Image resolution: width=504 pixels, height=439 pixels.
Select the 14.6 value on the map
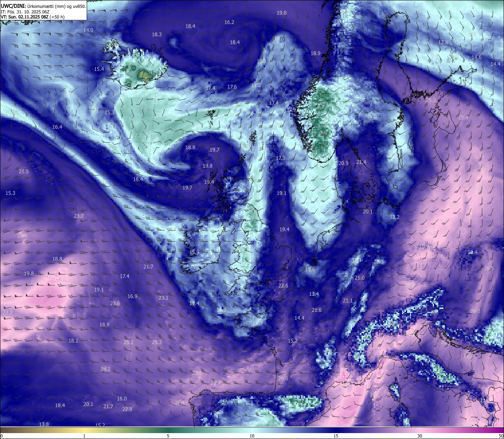tap(476, 57)
